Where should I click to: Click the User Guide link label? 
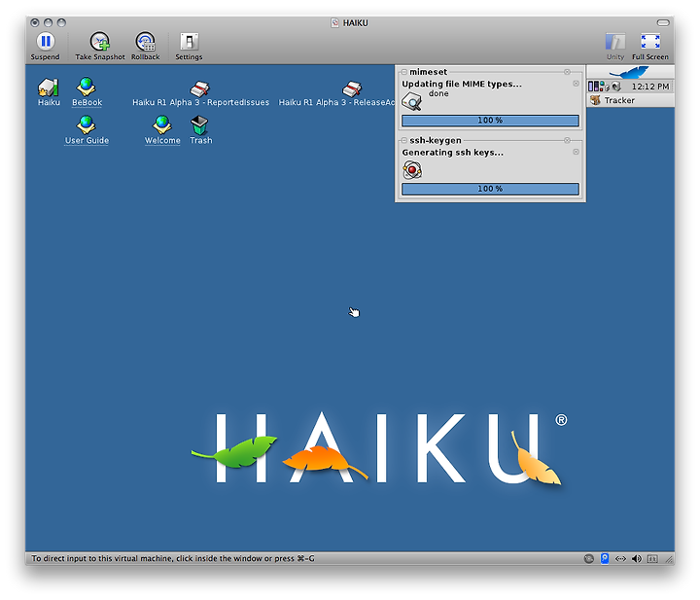87,141
